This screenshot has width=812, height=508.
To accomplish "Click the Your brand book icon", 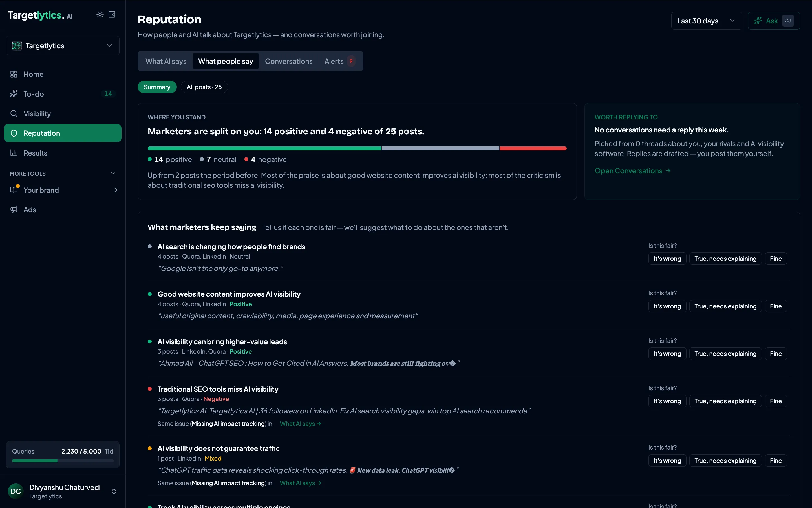I will (x=14, y=190).
